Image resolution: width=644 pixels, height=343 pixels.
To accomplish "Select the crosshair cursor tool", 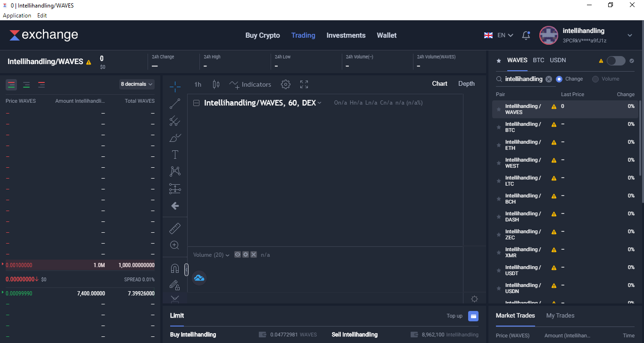I will [175, 86].
